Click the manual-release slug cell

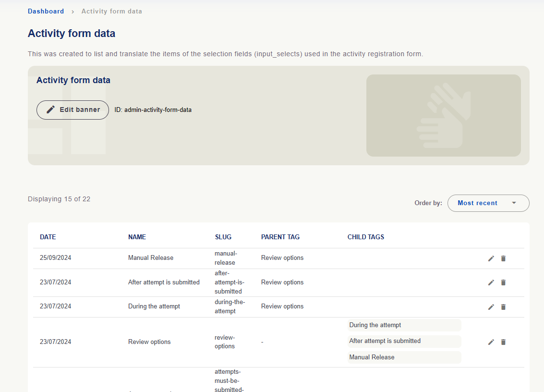(226, 258)
